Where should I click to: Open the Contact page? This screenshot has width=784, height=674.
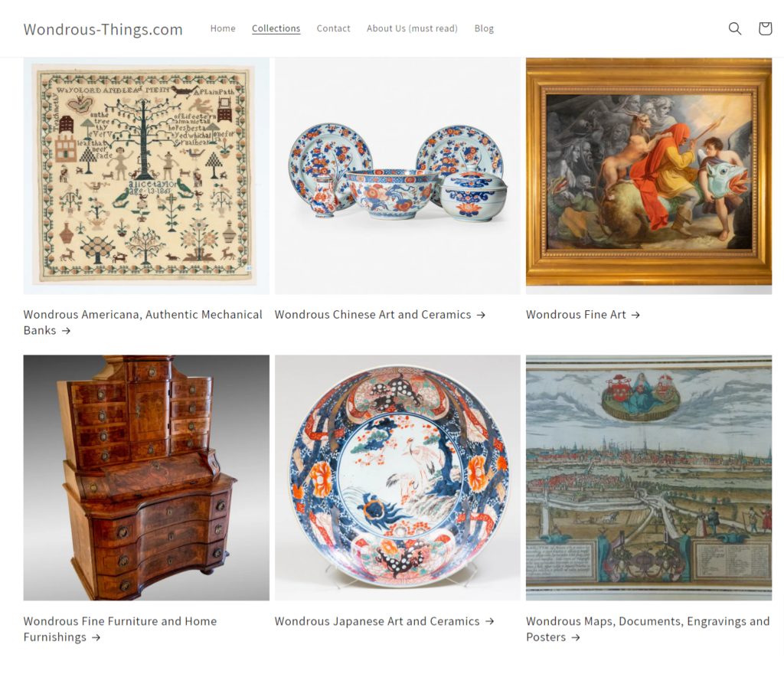(x=333, y=28)
